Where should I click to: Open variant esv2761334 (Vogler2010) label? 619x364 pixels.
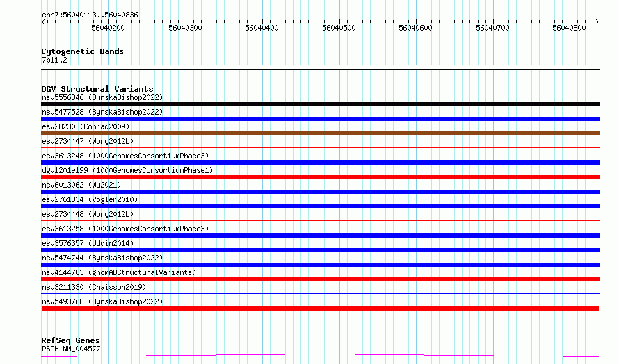[x=90, y=199]
